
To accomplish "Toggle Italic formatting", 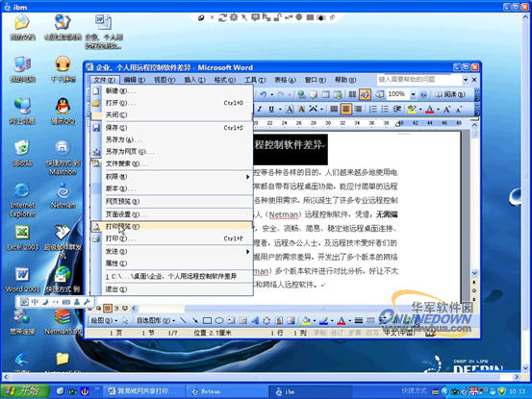I will pos(260,109).
